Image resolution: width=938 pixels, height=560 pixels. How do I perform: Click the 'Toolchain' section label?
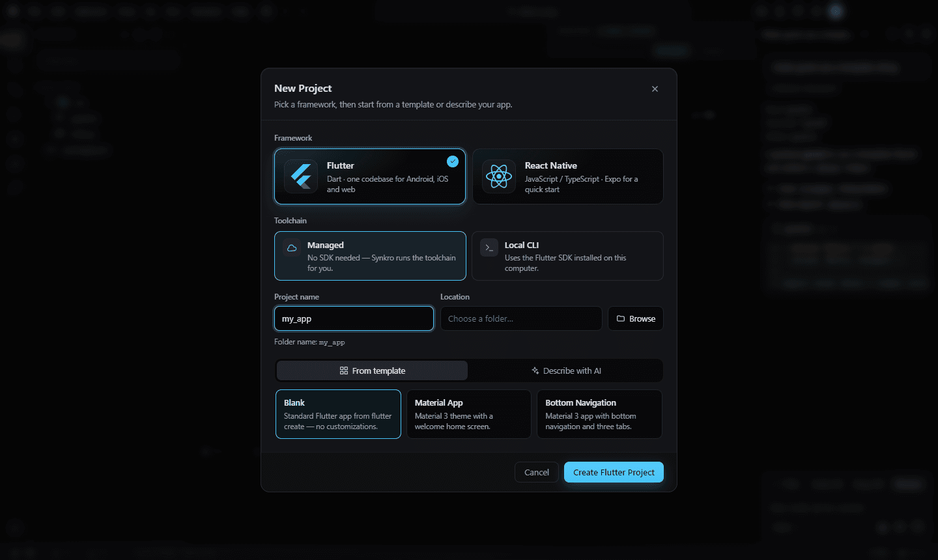[291, 221]
